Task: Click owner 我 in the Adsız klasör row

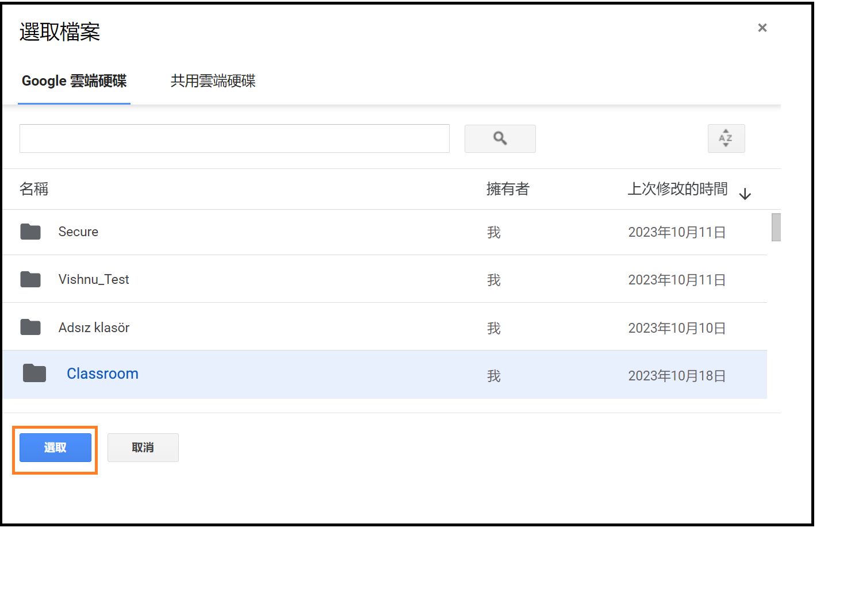Action: tap(494, 328)
